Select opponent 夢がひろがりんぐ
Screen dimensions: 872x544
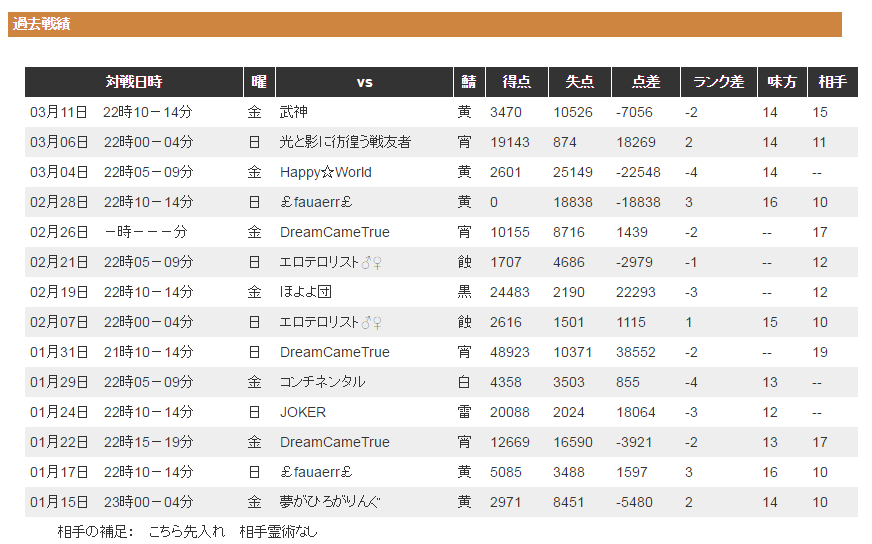pyautogui.click(x=330, y=502)
